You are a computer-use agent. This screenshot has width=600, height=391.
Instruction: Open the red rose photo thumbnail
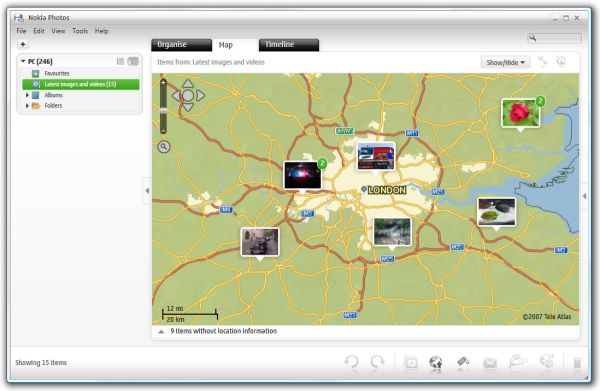pyautogui.click(x=521, y=113)
